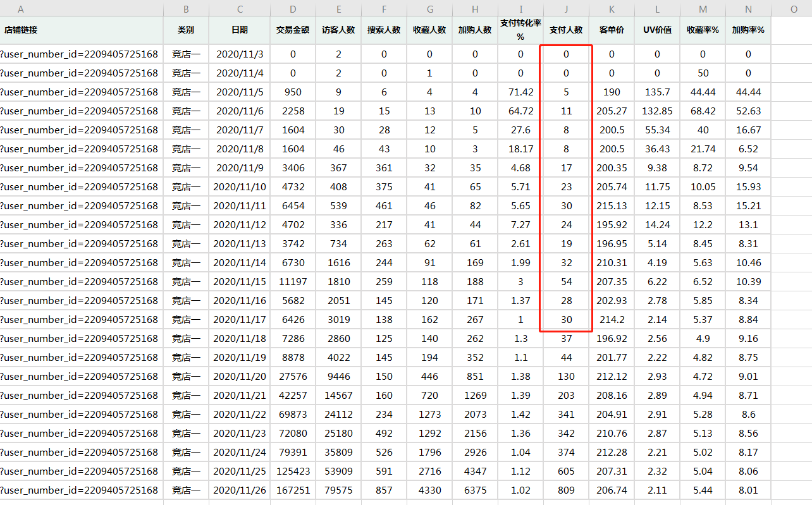Click transaction amount 11197
Image resolution: width=812 pixels, height=505 pixels.
pyautogui.click(x=293, y=282)
